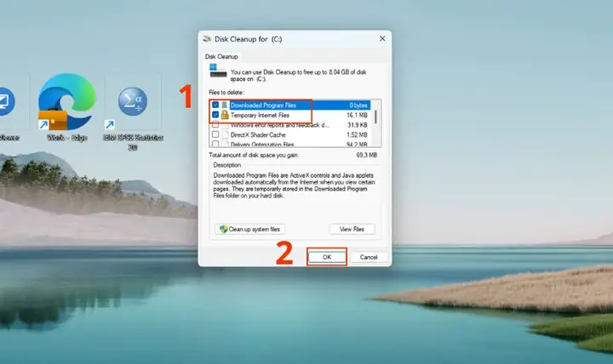Check the Delivery Optimization Files checkbox
This screenshot has height=364, width=613.
(x=215, y=144)
